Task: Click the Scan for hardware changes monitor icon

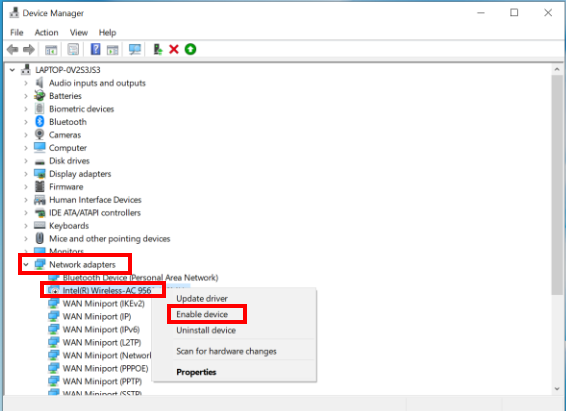Action: pyautogui.click(x=135, y=49)
